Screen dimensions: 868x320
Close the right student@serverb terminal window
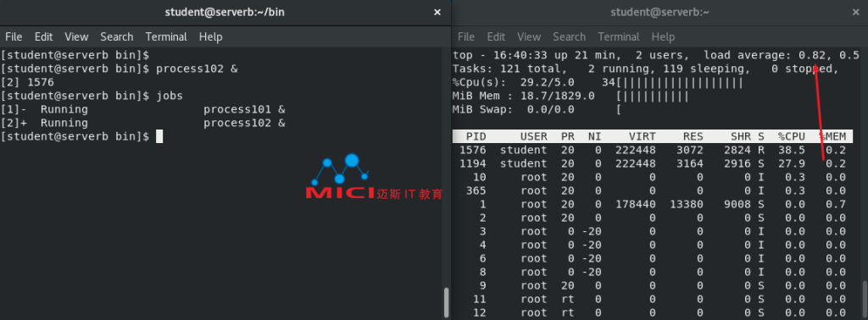856,12
